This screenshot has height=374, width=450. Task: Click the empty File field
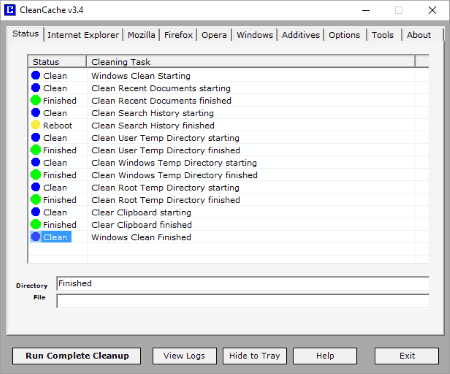(x=243, y=301)
